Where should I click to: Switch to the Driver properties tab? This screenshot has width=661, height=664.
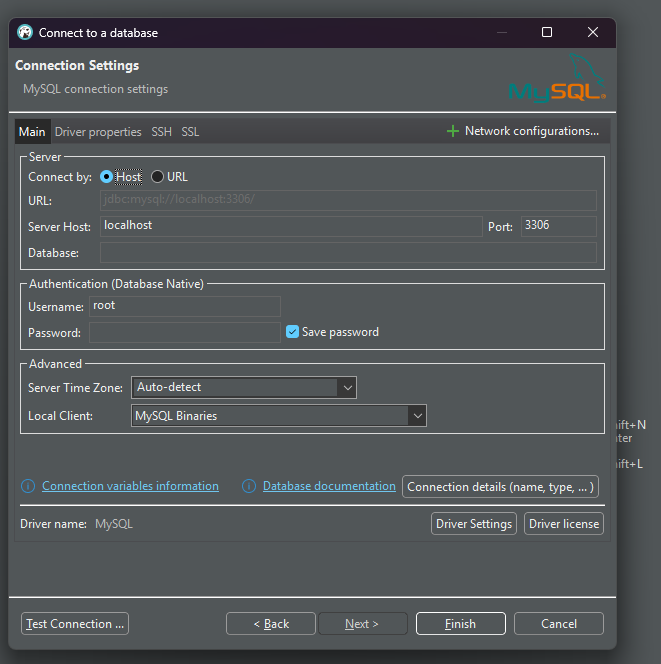98,132
